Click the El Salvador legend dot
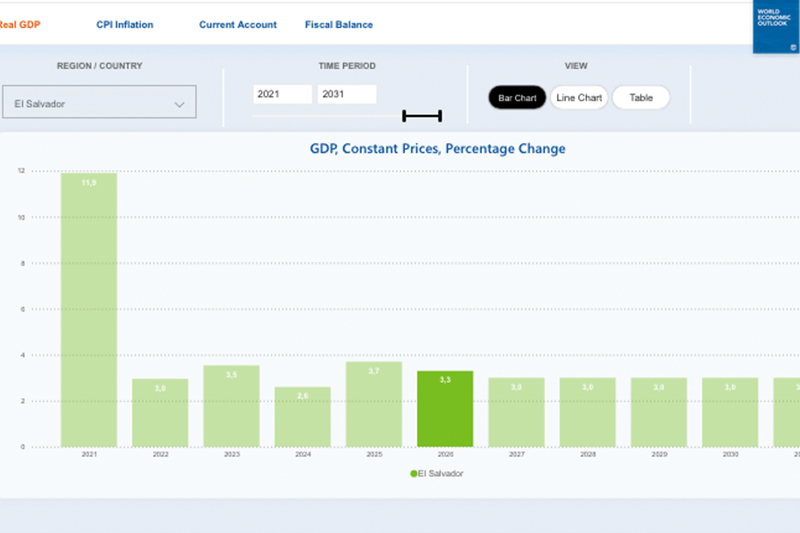800x533 pixels. point(413,473)
